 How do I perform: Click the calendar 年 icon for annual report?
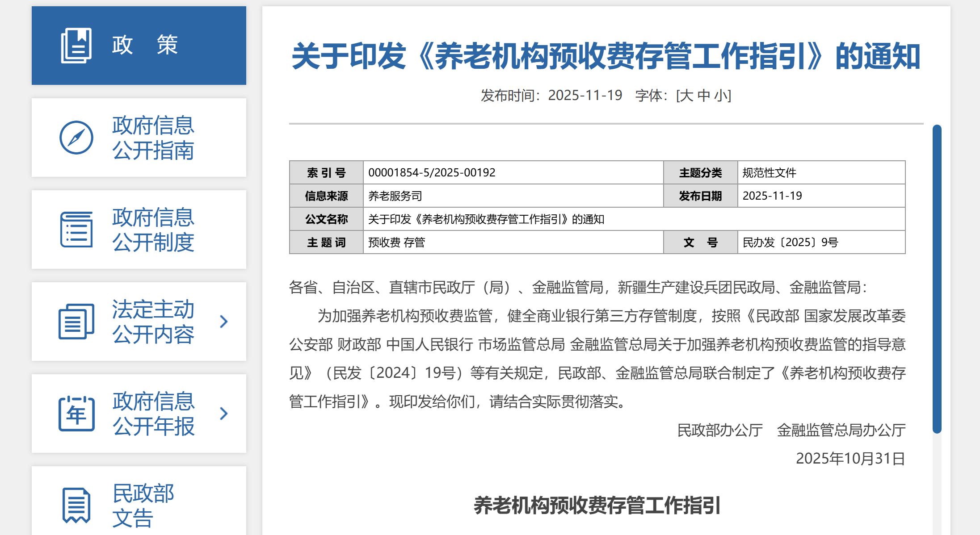76,414
